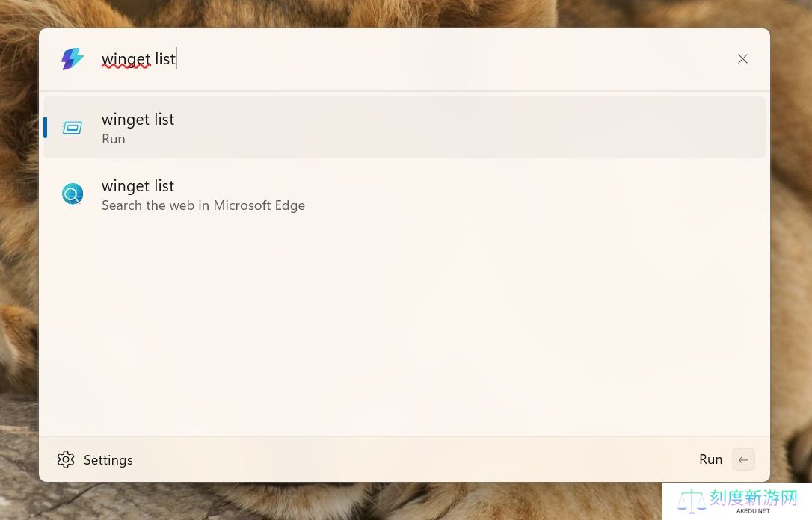This screenshot has width=812, height=520.
Task: Click the underlined word "winget" in search box
Action: click(126, 59)
